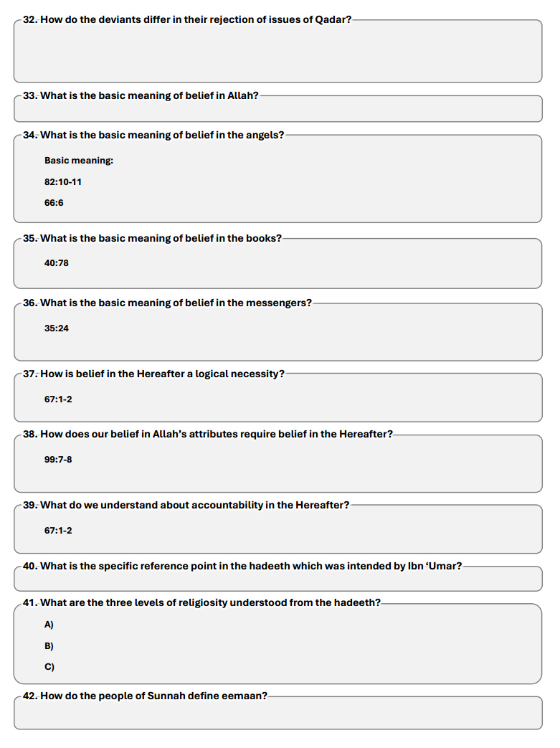Click option A) in question 41
The image size is (560, 748).
tap(49, 625)
